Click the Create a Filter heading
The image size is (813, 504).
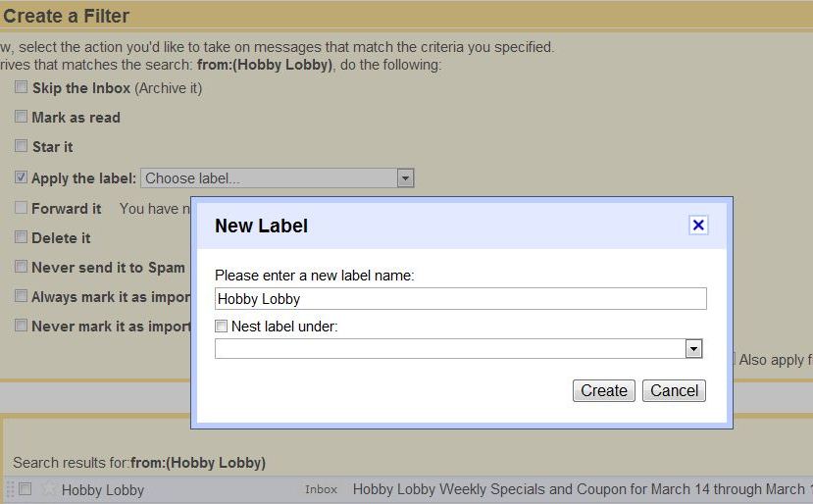pyautogui.click(x=66, y=16)
